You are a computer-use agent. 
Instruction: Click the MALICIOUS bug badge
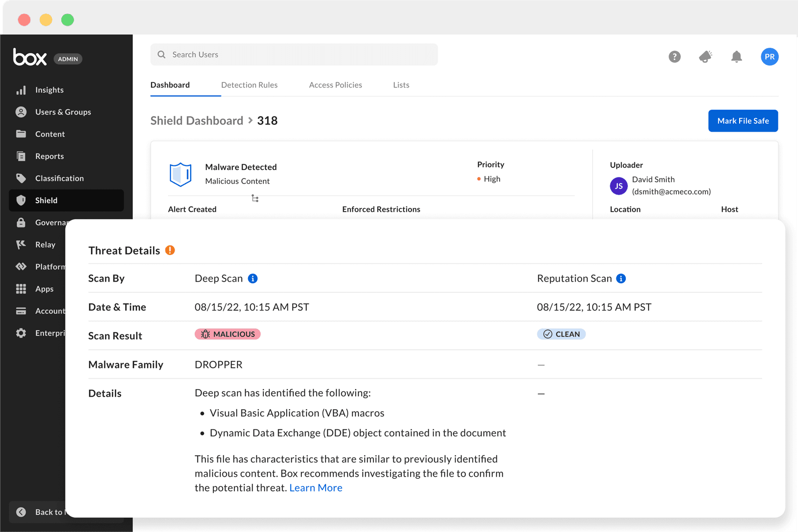coord(227,334)
